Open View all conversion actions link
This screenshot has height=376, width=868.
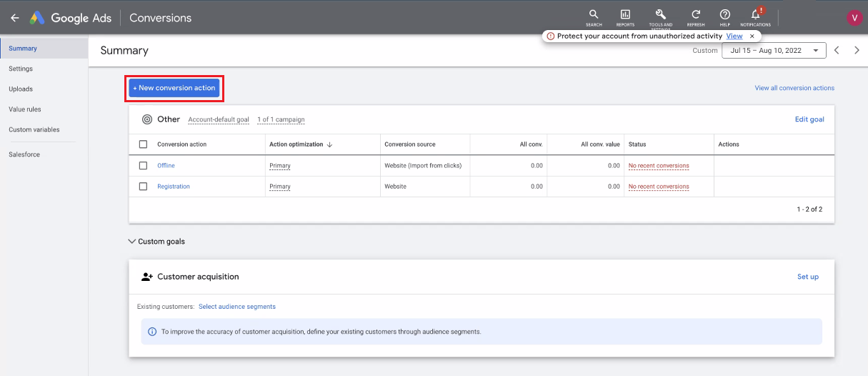pyautogui.click(x=794, y=88)
